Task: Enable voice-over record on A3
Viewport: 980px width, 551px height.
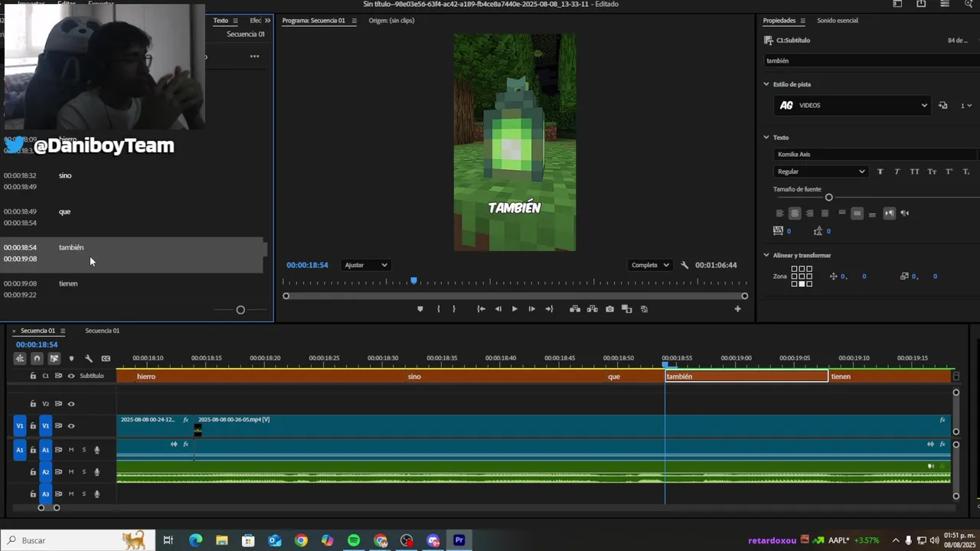Action: tap(96, 494)
